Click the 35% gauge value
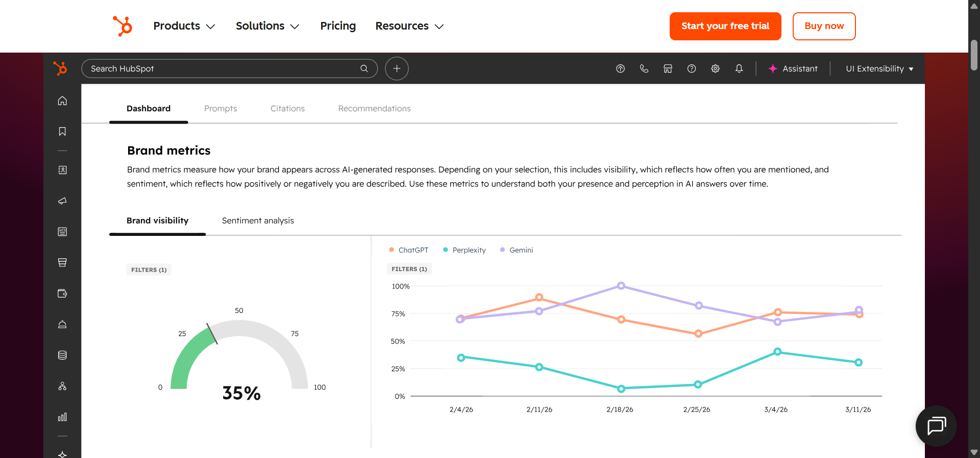Image resolution: width=980 pixels, height=458 pixels. [241, 393]
